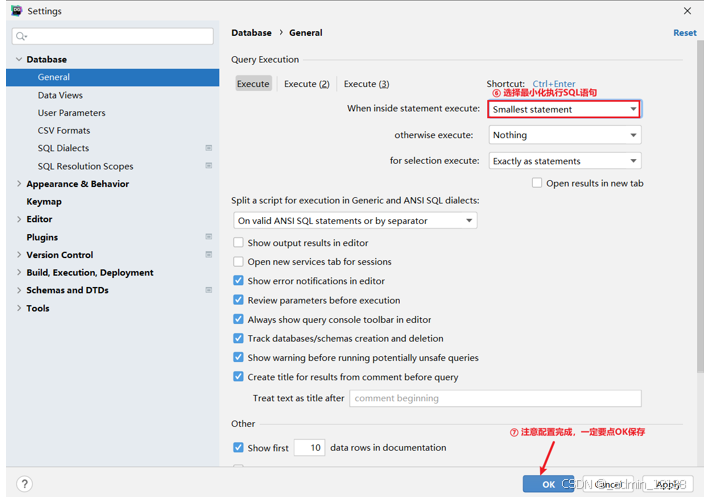Image resolution: width=709 pixels, height=497 pixels.
Task: Click the project-level icon beside Plugins
Action: [208, 237]
